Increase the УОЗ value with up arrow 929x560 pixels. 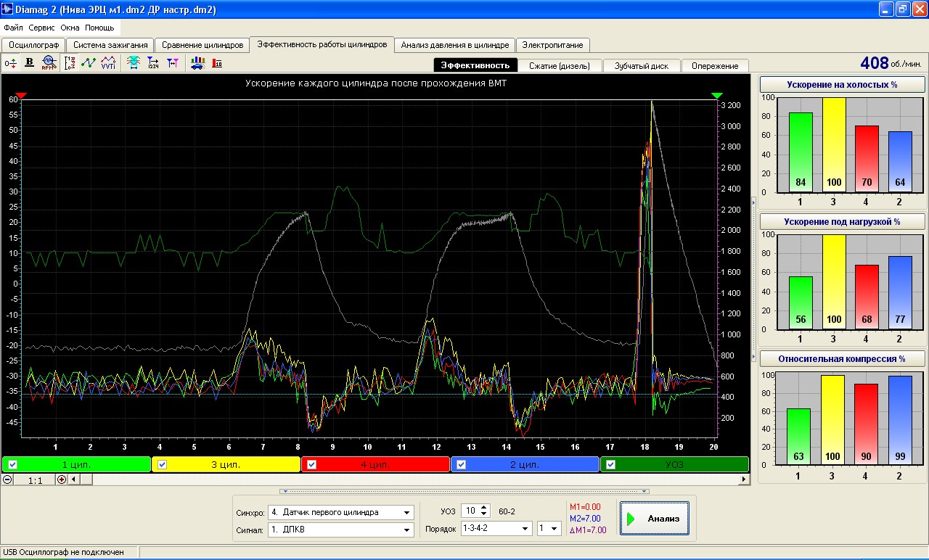pyautogui.click(x=485, y=508)
